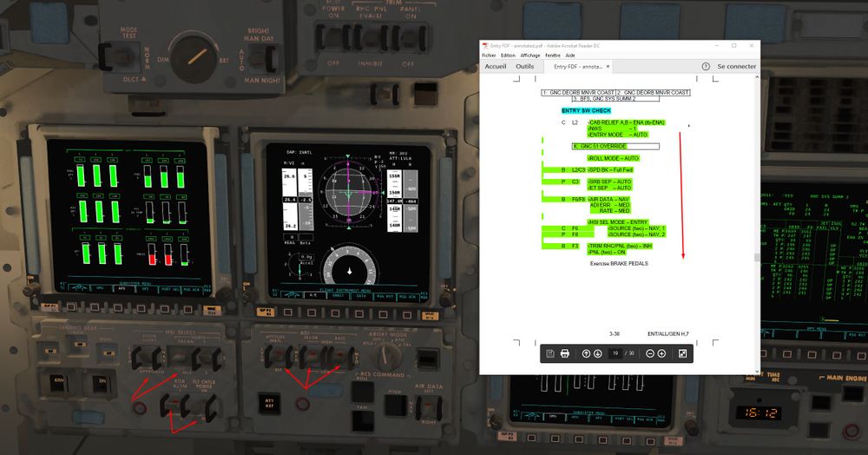Select ORBIT softkey on center flight instrument MDU
Screen dimensions: 868x455
click(338, 295)
